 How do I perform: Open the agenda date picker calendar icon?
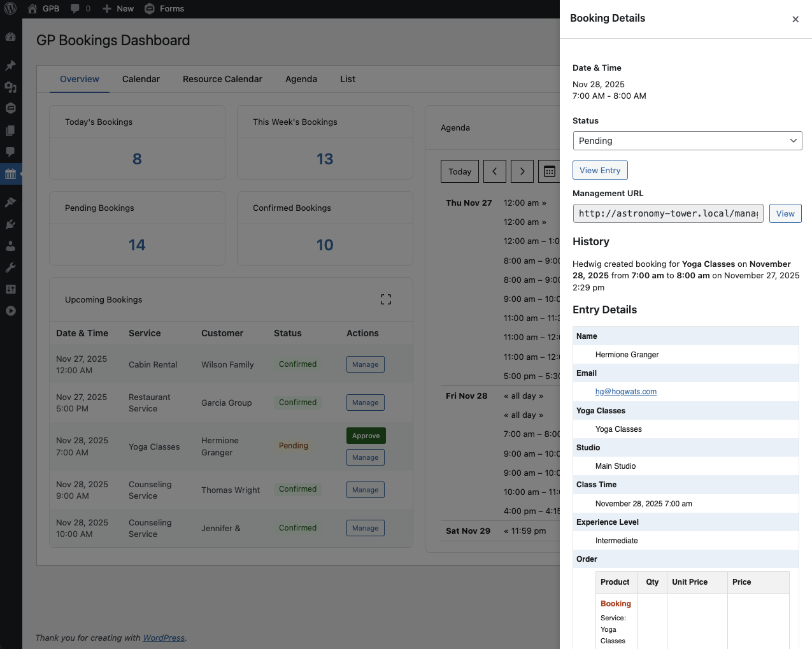point(549,171)
